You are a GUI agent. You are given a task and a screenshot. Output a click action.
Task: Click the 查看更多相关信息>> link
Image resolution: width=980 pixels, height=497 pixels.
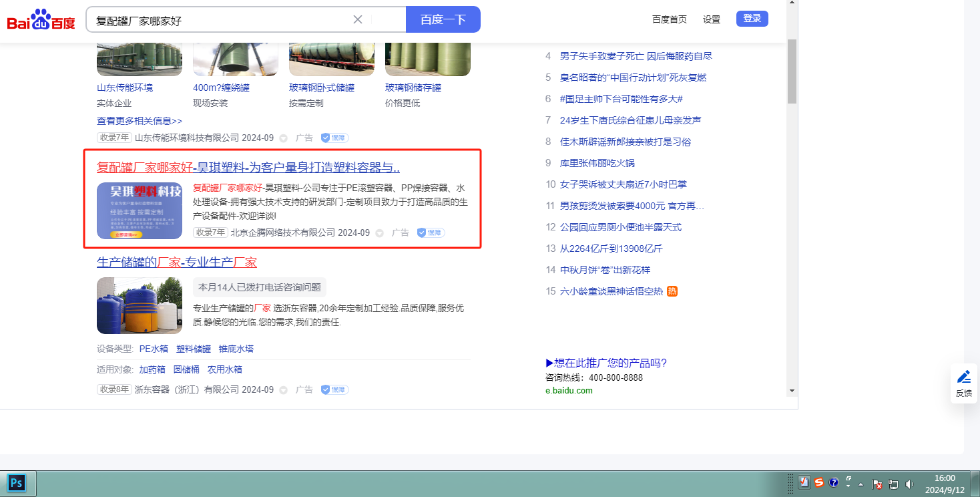click(140, 121)
